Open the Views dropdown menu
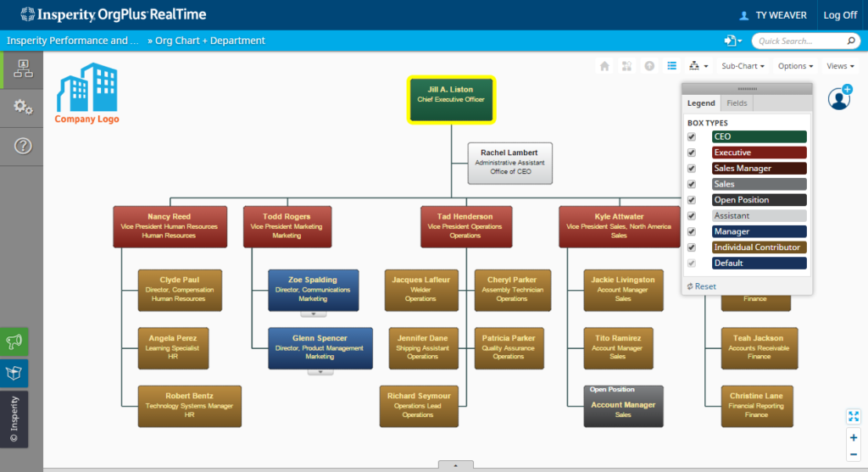The height and width of the screenshot is (472, 868). click(840, 66)
